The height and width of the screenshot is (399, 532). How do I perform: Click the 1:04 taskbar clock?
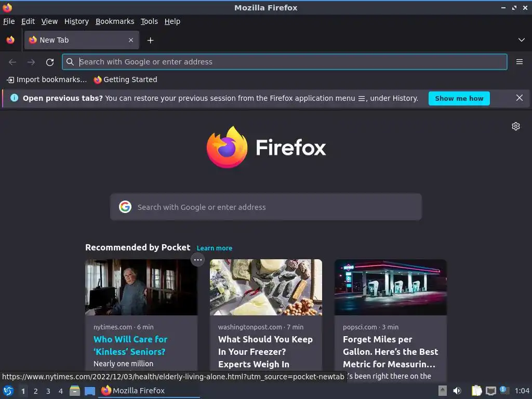[x=522, y=391]
